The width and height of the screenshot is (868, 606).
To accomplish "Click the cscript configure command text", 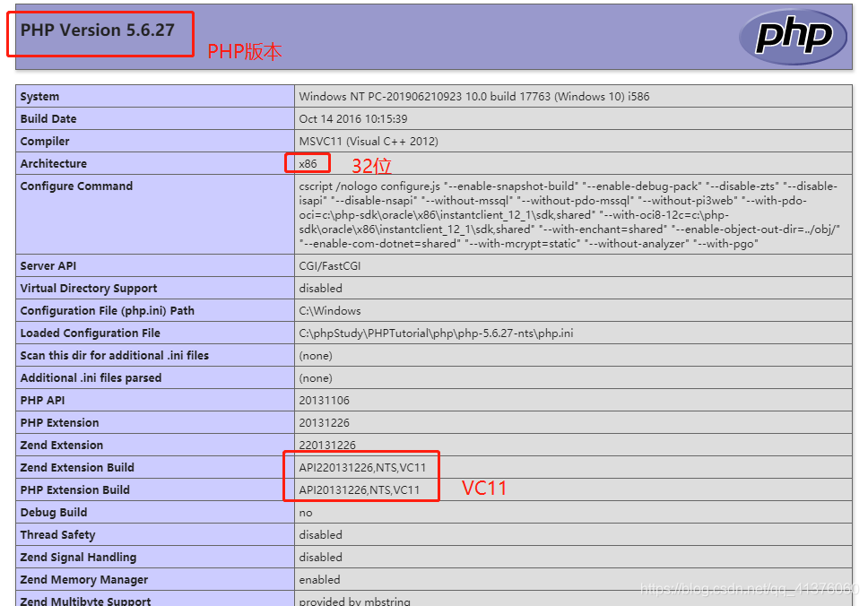I will [569, 215].
